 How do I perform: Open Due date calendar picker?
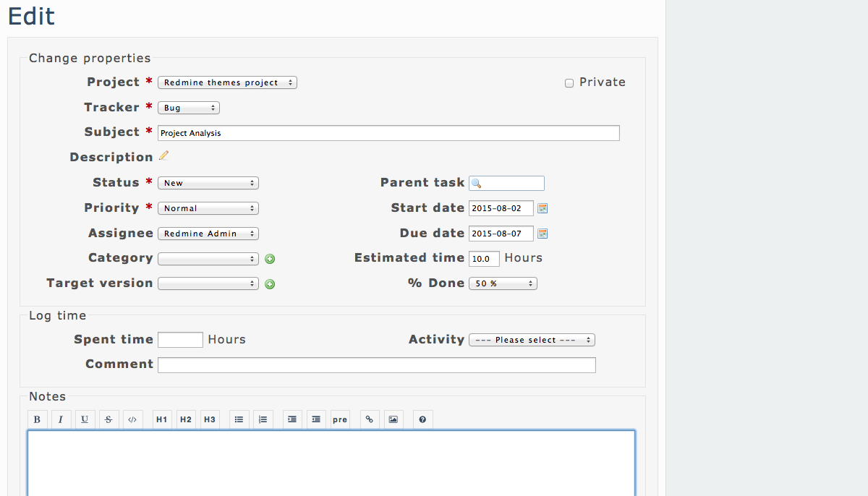(542, 234)
